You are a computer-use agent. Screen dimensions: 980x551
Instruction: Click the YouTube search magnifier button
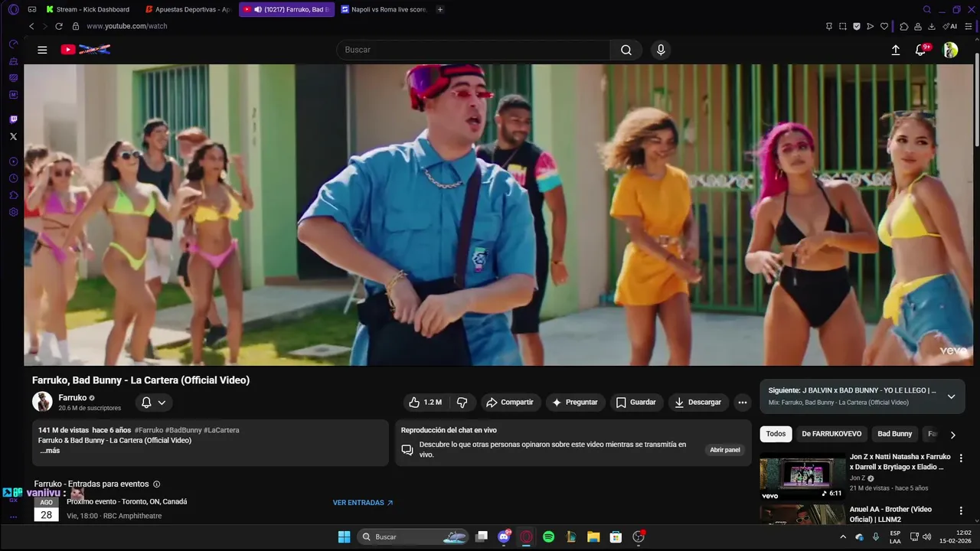(626, 50)
